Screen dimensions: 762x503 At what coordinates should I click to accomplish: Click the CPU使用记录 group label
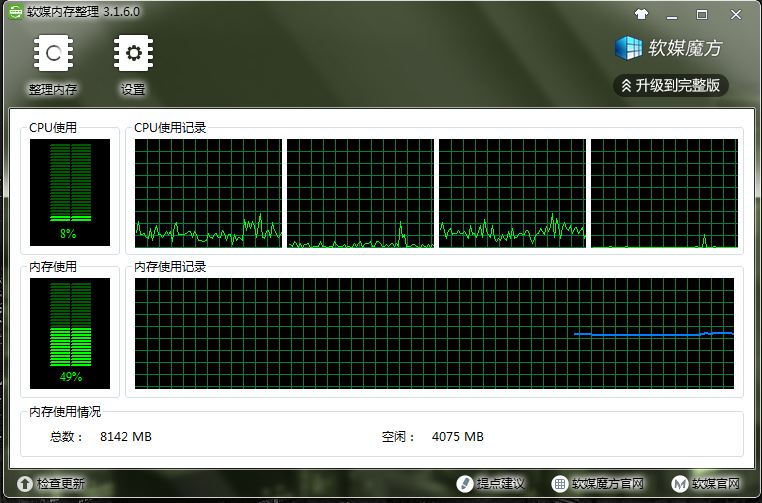pos(170,128)
